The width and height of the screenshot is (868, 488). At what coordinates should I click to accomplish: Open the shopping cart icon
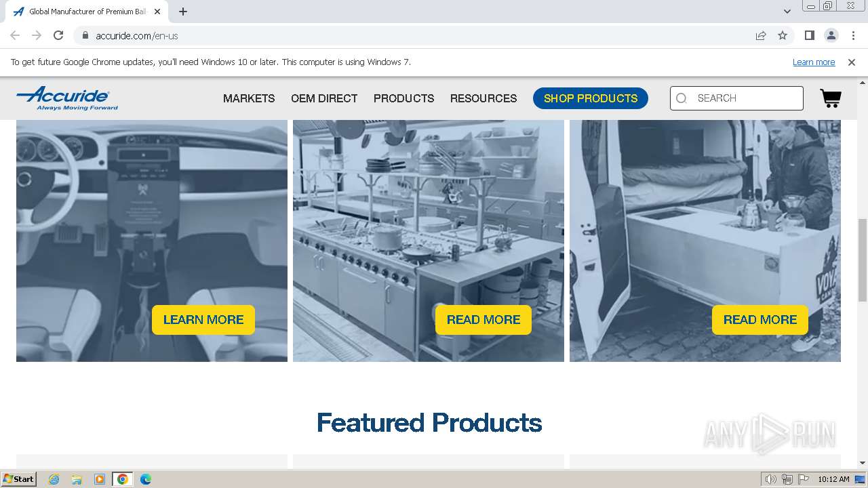(x=831, y=98)
